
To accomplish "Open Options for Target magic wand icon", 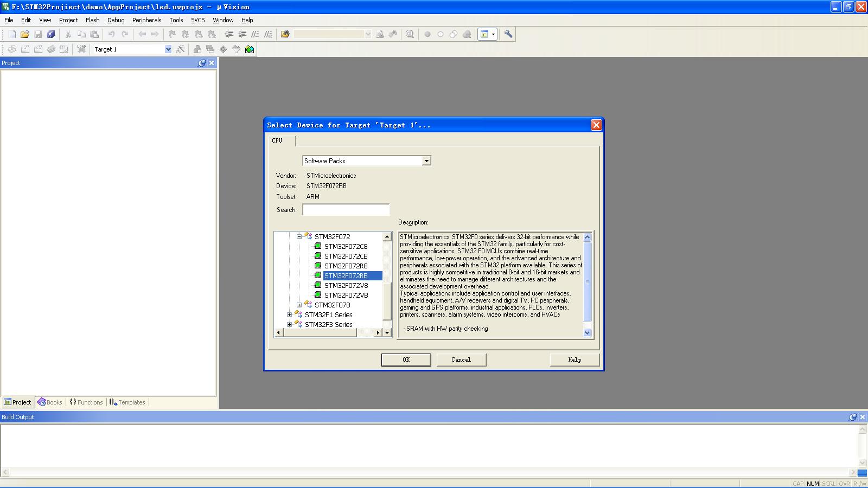I will coord(181,49).
